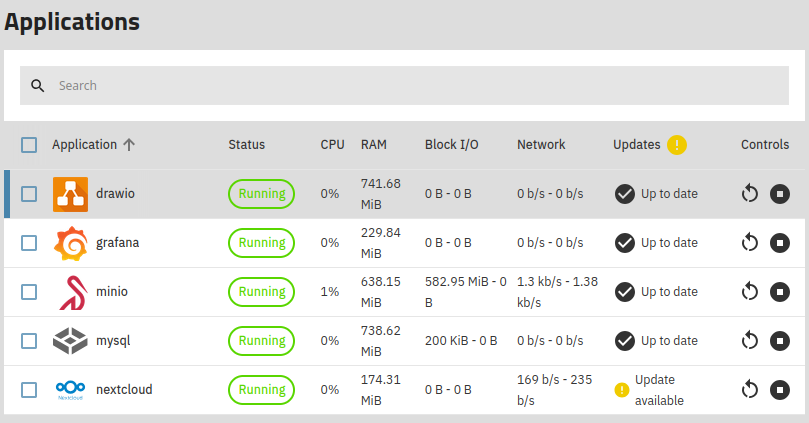Click the 1% CPU value for minio
The width and height of the screenshot is (809, 423).
[x=330, y=292]
